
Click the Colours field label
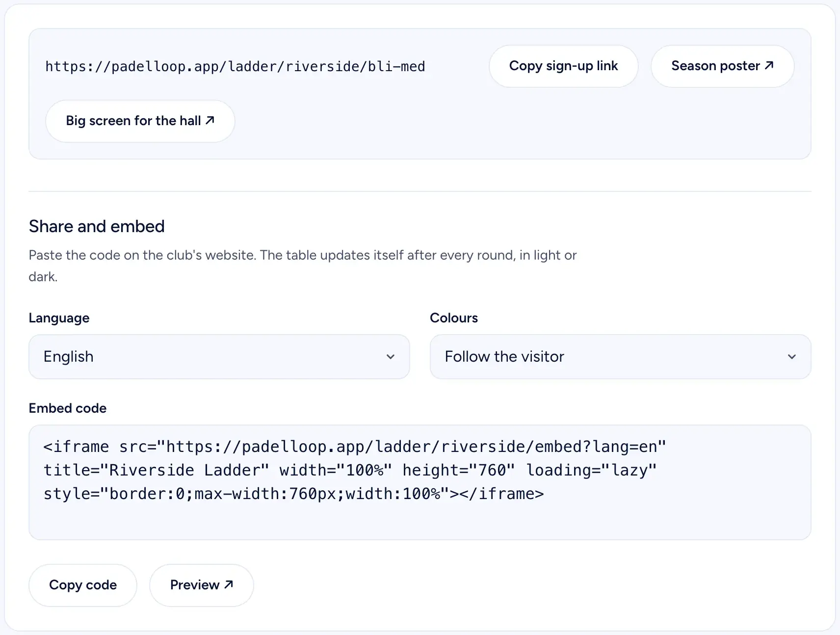tap(454, 318)
